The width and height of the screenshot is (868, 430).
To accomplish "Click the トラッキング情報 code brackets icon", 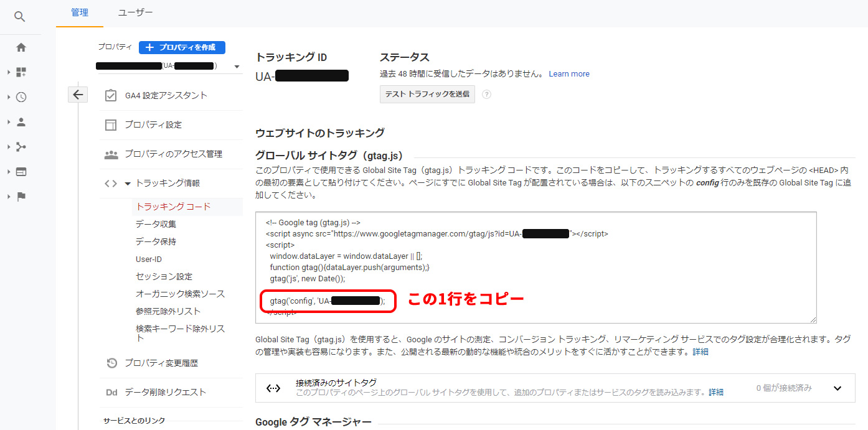I will point(111,183).
